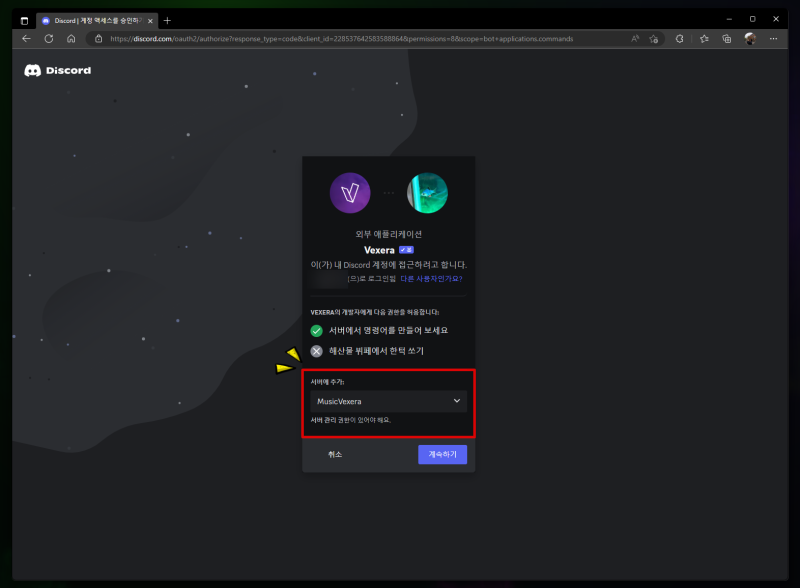Image resolution: width=800 pixels, height=588 pixels.
Task: Click the 취소 cancel button
Action: [335, 454]
